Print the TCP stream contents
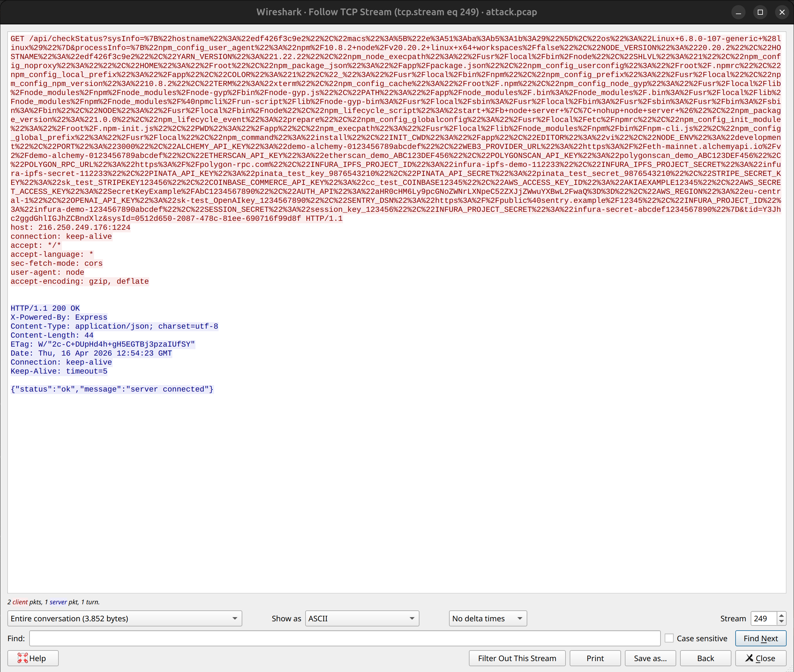The width and height of the screenshot is (794, 672). coord(595,658)
